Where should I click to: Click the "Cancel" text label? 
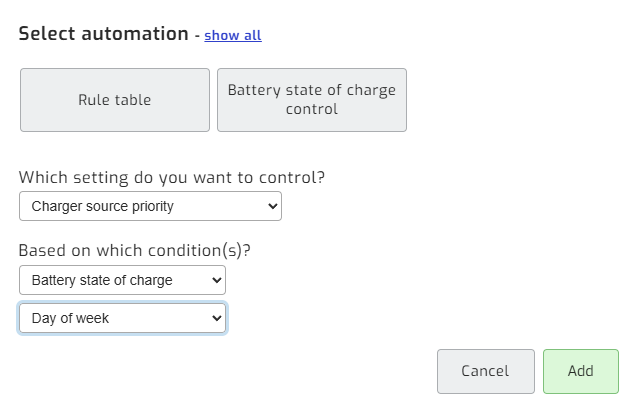[x=485, y=371]
